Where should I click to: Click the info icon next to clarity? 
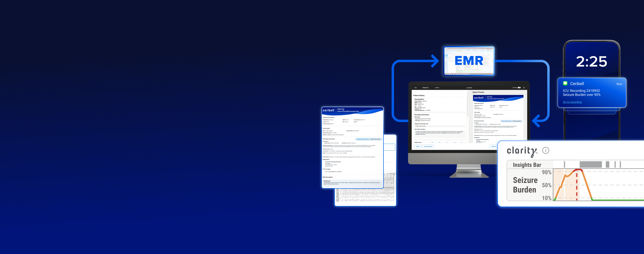tap(546, 150)
